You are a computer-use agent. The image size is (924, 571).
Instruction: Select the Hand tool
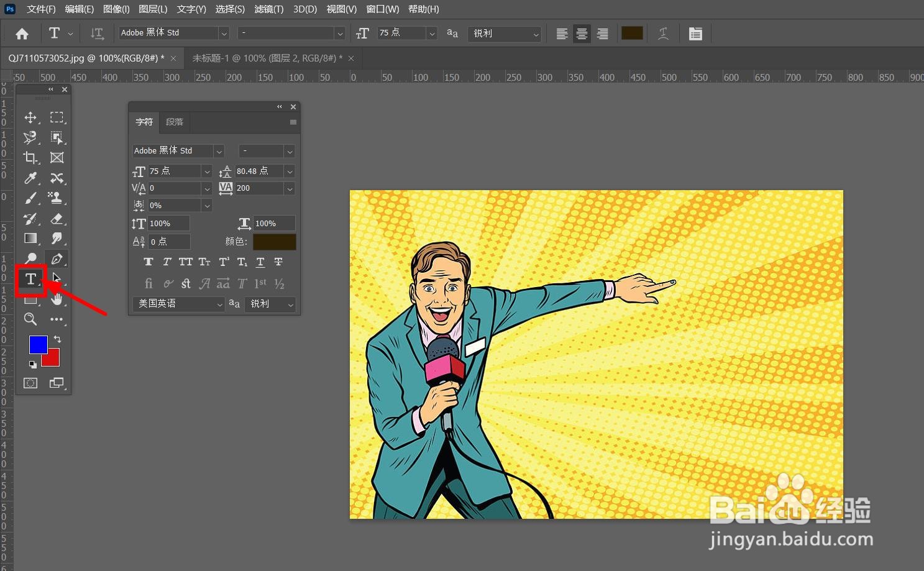(57, 299)
